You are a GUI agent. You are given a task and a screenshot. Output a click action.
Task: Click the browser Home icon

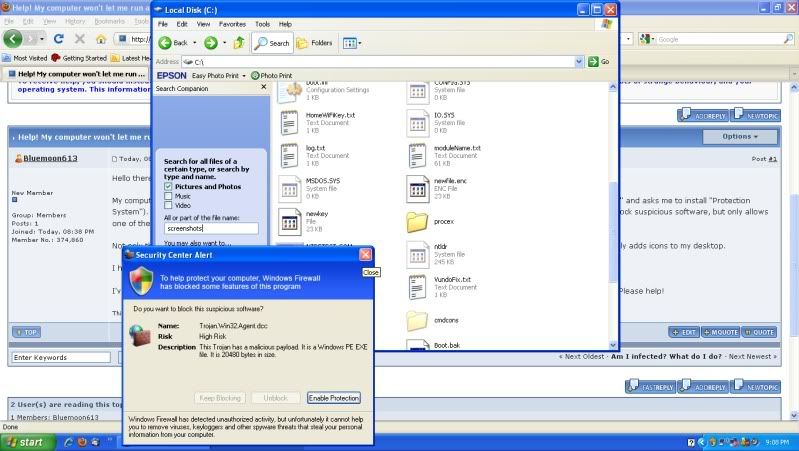tap(101, 39)
